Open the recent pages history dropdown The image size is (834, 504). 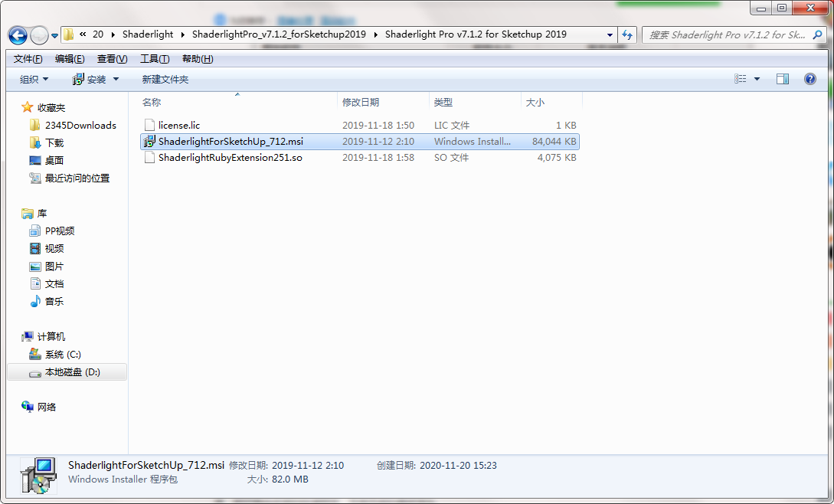pyautogui.click(x=54, y=36)
